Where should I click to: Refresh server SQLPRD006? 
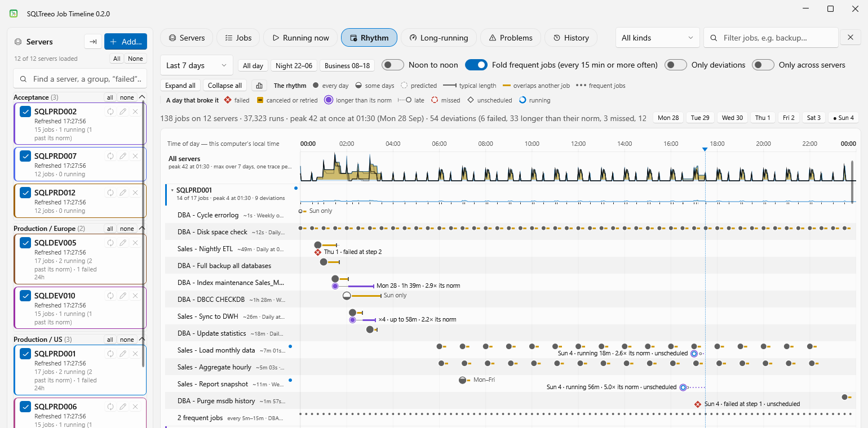tap(110, 407)
